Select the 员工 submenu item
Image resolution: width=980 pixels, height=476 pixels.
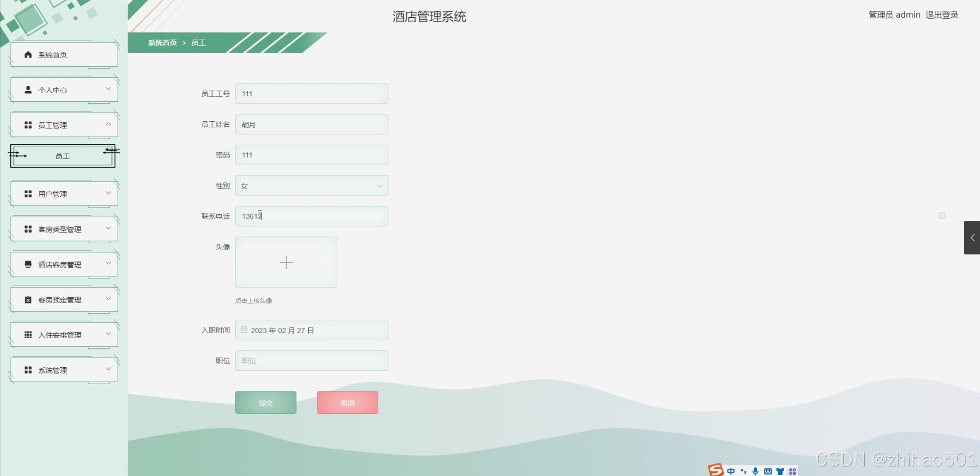62,156
